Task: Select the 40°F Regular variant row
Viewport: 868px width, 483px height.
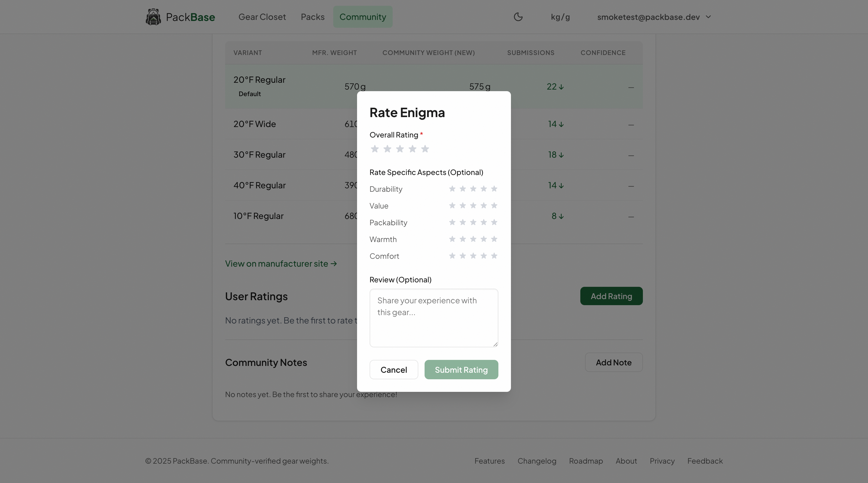Action: [x=434, y=185]
